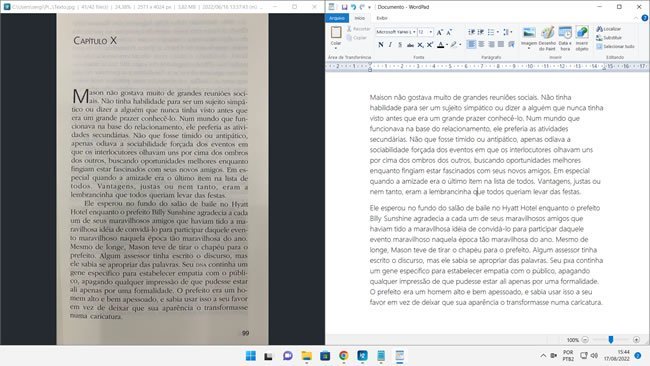Open the Customize Quick Access Toolbar arrow
This screenshot has width=650, height=366.
click(x=369, y=7)
